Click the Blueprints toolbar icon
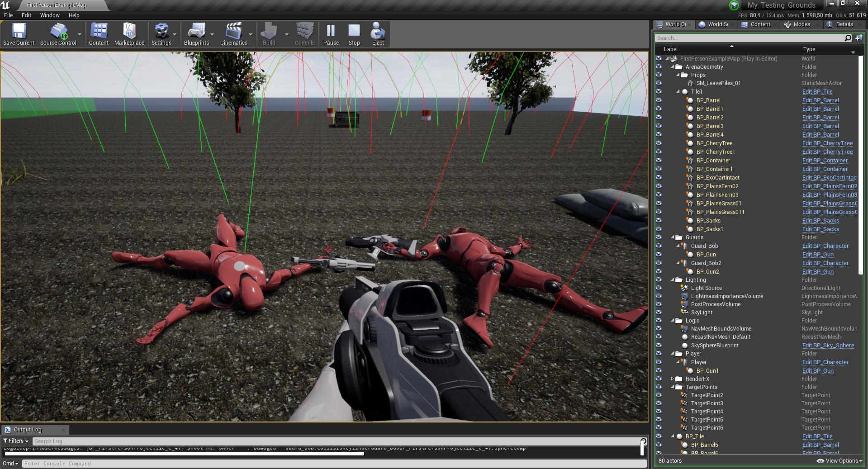This screenshot has height=469, width=868. point(196,34)
